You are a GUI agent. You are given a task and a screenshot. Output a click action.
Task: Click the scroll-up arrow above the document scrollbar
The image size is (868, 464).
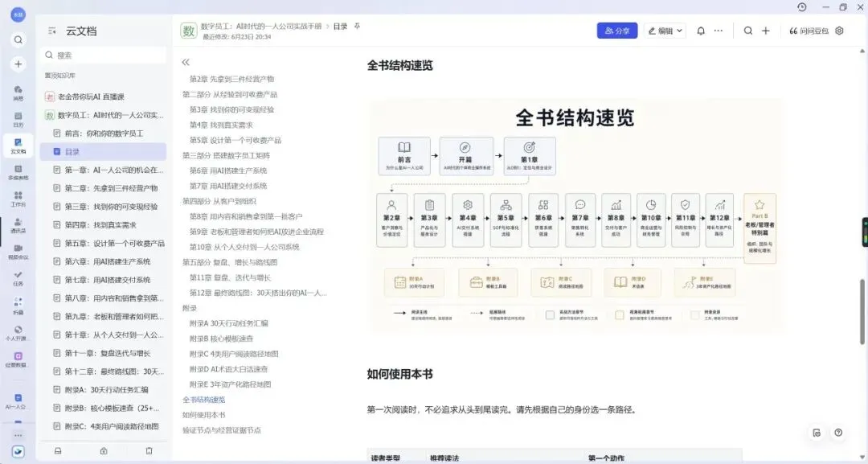[862, 51]
